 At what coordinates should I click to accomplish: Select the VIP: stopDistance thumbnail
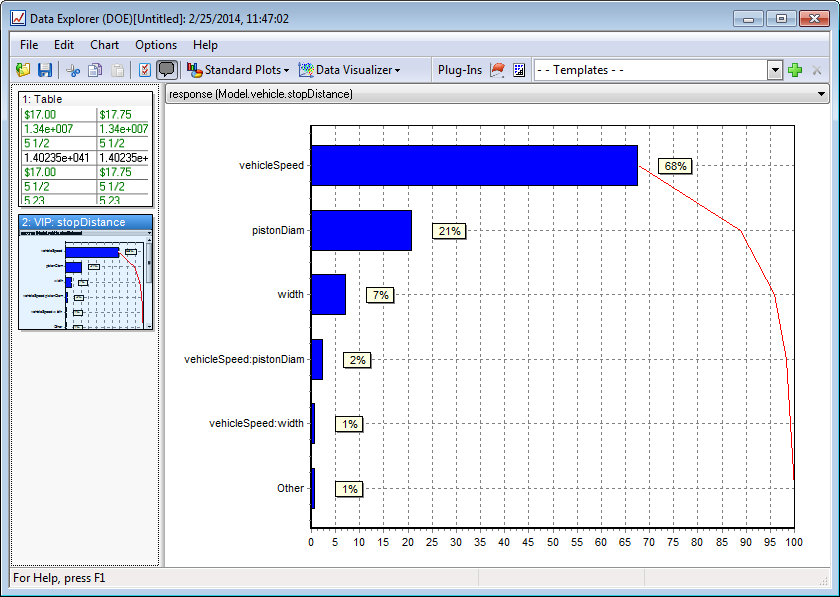(85, 272)
